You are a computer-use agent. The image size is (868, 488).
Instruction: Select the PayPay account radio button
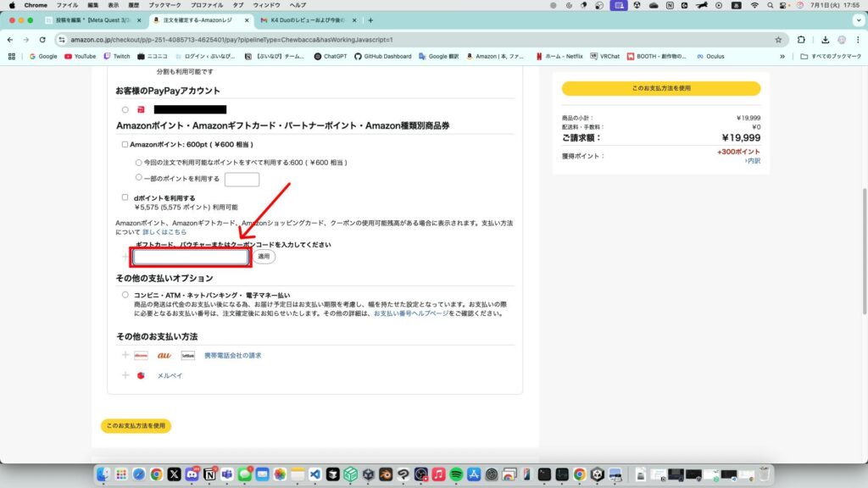(125, 109)
